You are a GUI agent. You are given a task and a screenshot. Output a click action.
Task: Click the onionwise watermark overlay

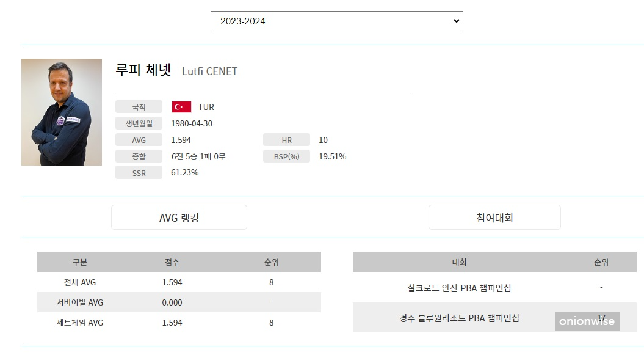(587, 320)
